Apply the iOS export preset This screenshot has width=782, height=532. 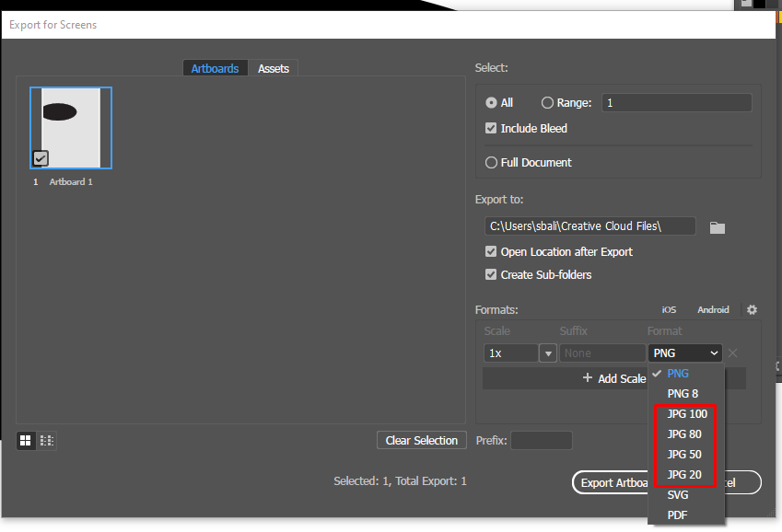669,309
